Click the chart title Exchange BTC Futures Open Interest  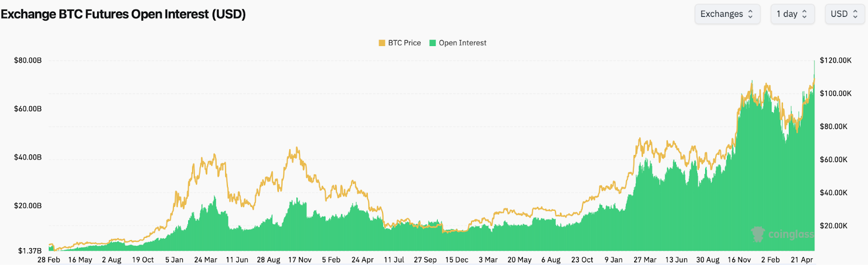[123, 14]
